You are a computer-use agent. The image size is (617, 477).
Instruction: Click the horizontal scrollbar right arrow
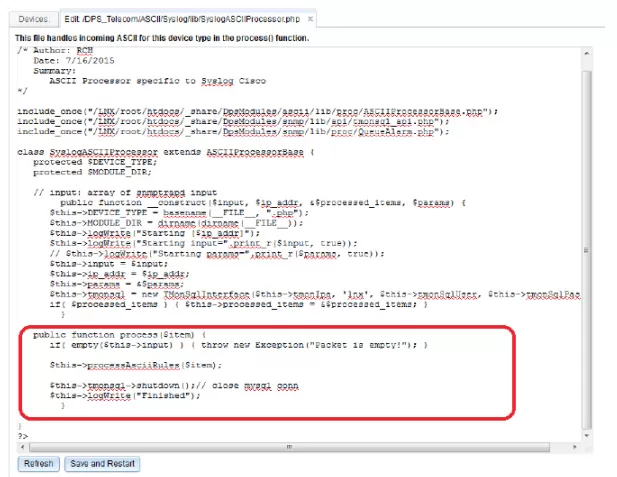click(576, 447)
